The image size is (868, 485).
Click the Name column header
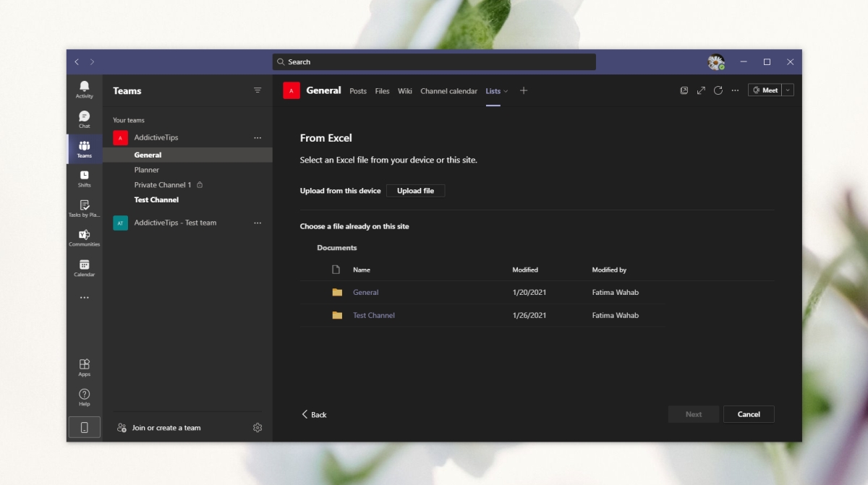362,270
